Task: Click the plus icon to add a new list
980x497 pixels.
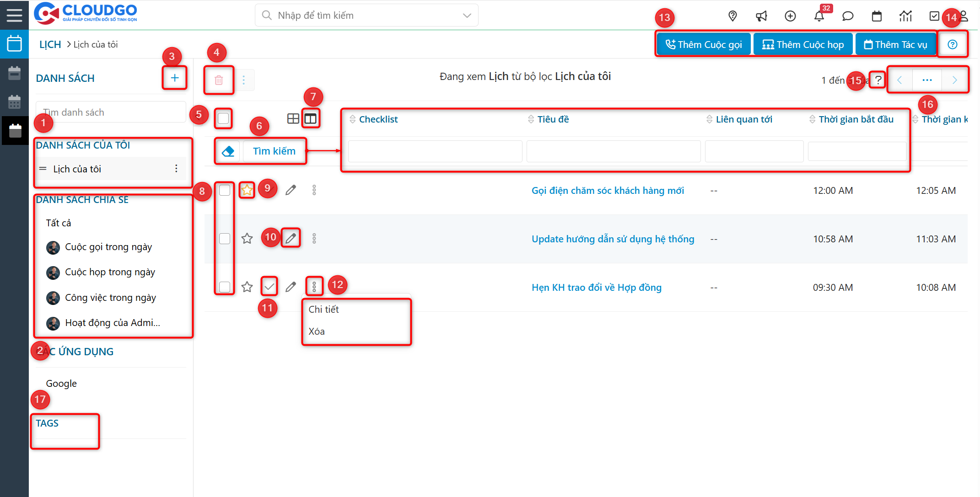Action: point(174,78)
